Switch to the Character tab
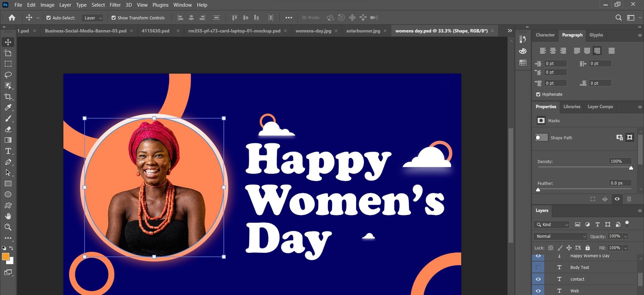 pyautogui.click(x=545, y=35)
